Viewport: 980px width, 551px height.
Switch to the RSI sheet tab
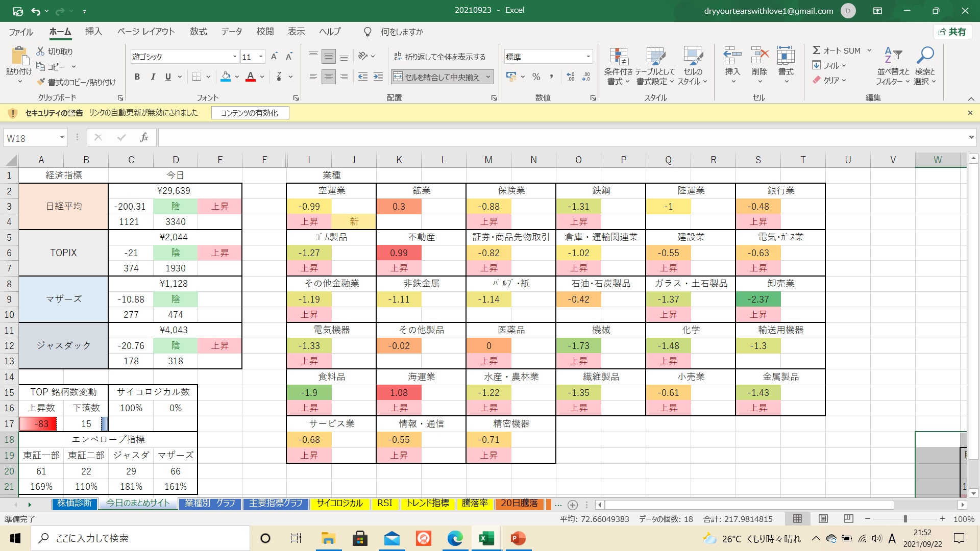[x=384, y=504]
